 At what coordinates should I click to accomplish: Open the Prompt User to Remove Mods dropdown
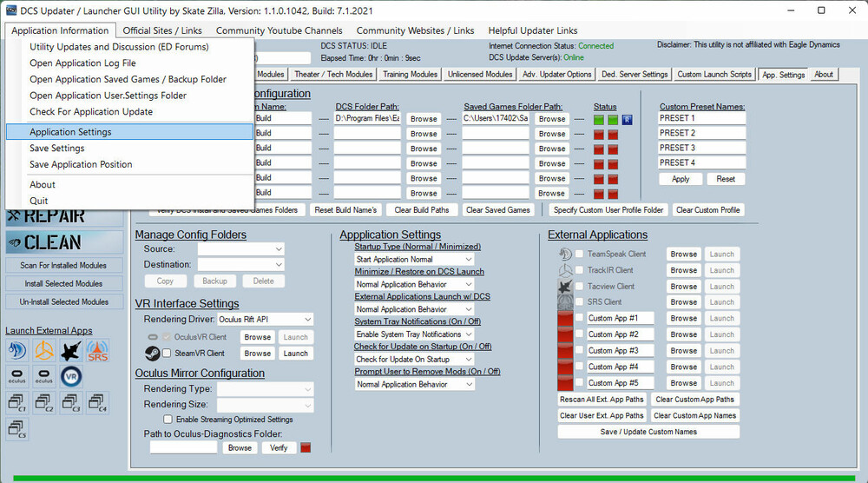pyautogui.click(x=414, y=385)
